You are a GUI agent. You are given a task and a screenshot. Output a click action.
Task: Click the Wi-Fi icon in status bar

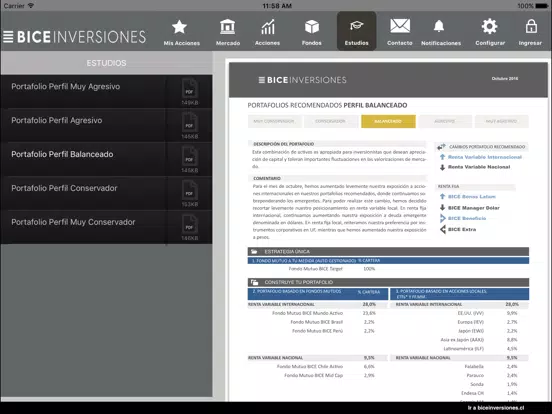(x=31, y=6)
